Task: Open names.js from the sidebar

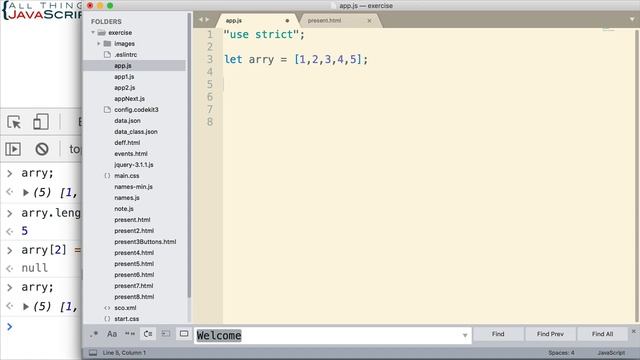Action: coord(127,198)
